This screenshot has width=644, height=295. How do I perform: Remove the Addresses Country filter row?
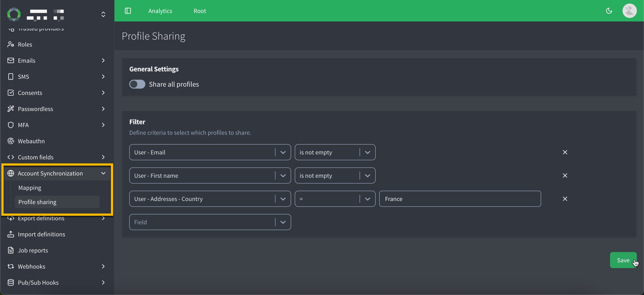point(565,199)
